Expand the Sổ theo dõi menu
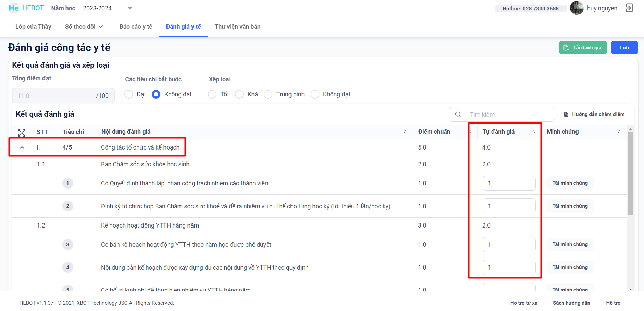The width and height of the screenshot is (644, 311). [84, 27]
